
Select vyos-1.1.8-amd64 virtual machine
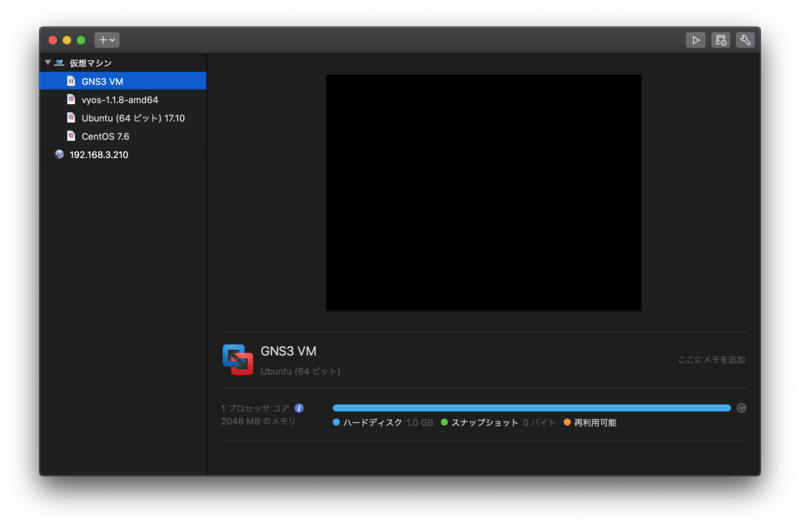tap(123, 99)
